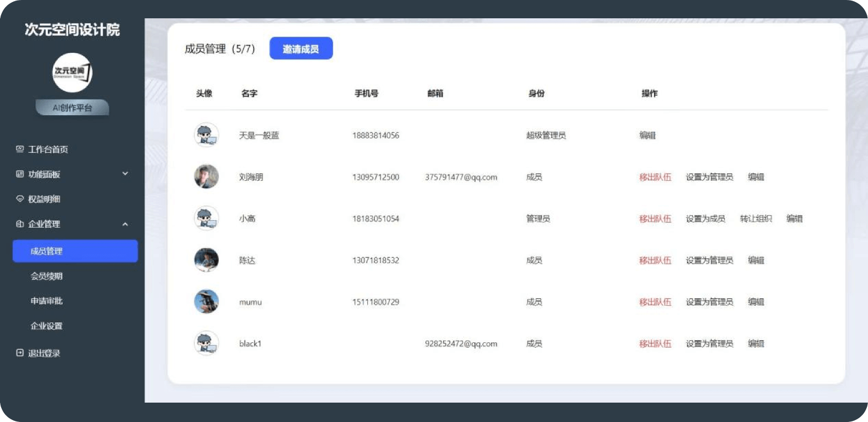
Task: Click the 管理员 role cell of 小高
Action: click(538, 219)
